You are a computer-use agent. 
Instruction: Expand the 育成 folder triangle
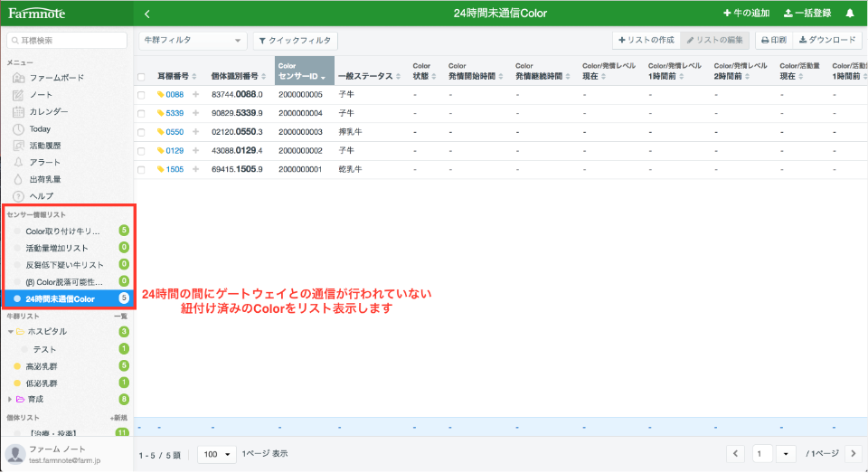coord(10,400)
